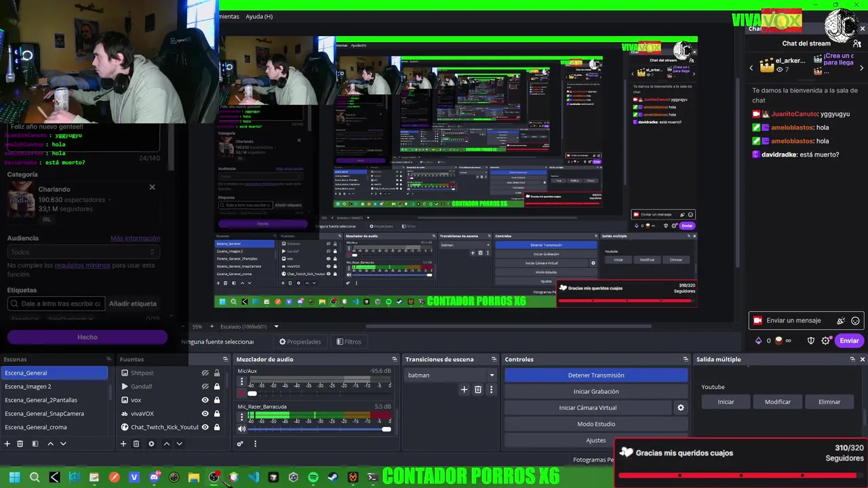Screen dimensions: 868x488
Task: Open File Explorer folder in taskbar
Action: click(x=193, y=477)
